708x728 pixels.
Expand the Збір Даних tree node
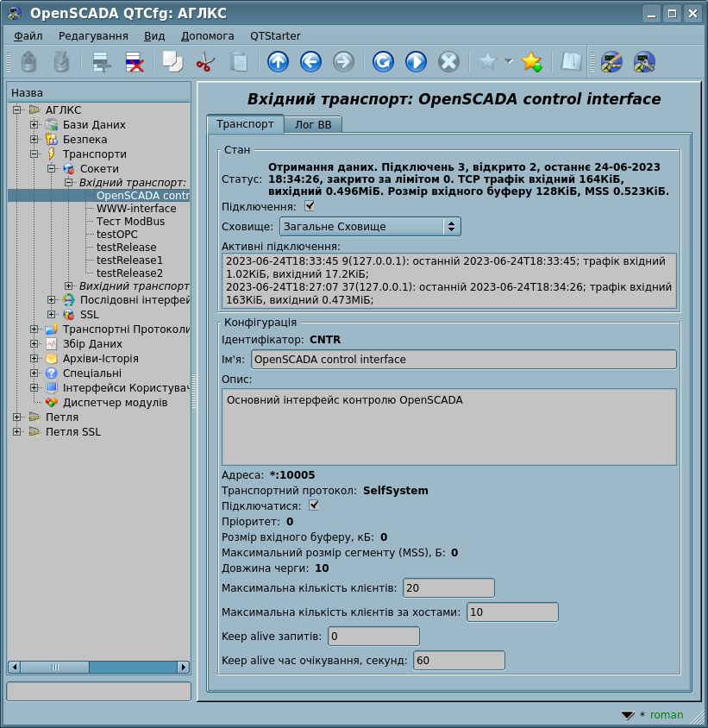pyautogui.click(x=34, y=343)
